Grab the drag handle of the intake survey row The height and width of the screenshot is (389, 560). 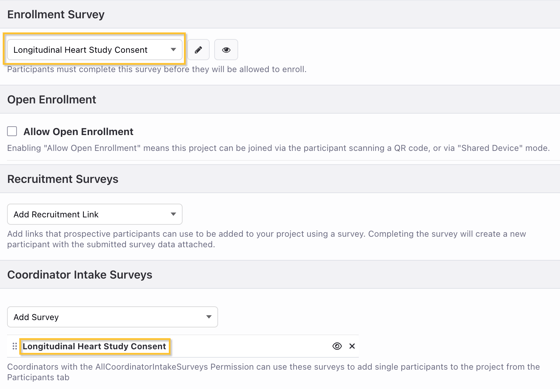coord(15,346)
